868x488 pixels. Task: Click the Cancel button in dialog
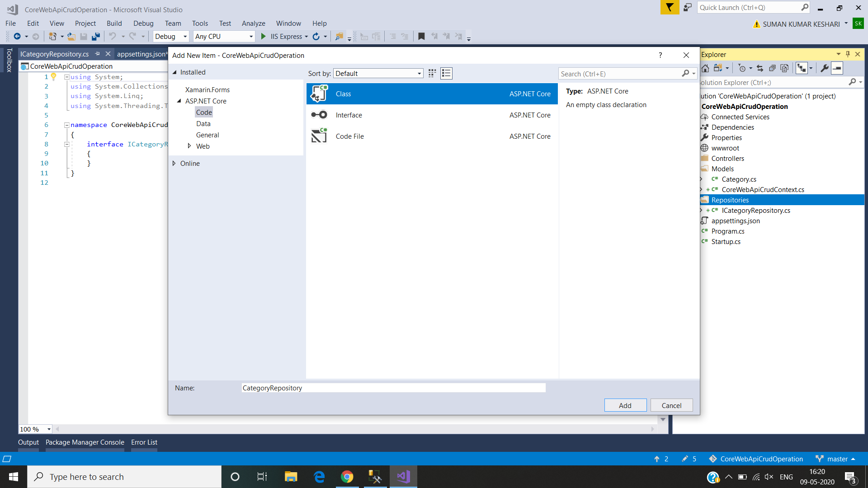click(671, 405)
